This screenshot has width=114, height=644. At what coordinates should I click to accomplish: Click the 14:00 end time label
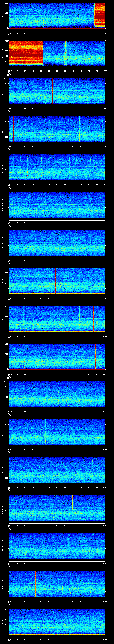105,487
